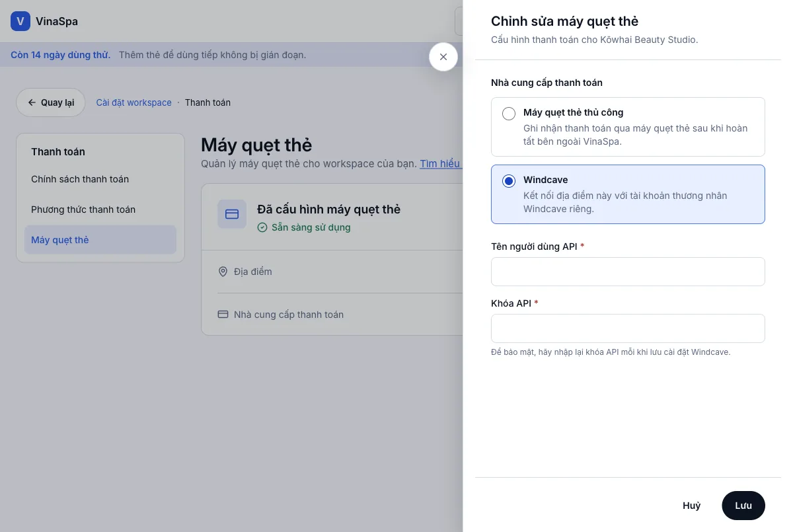This screenshot has height=532, width=793.
Task: Select Máy quẹt thẻ in the sidebar
Action: point(100,240)
